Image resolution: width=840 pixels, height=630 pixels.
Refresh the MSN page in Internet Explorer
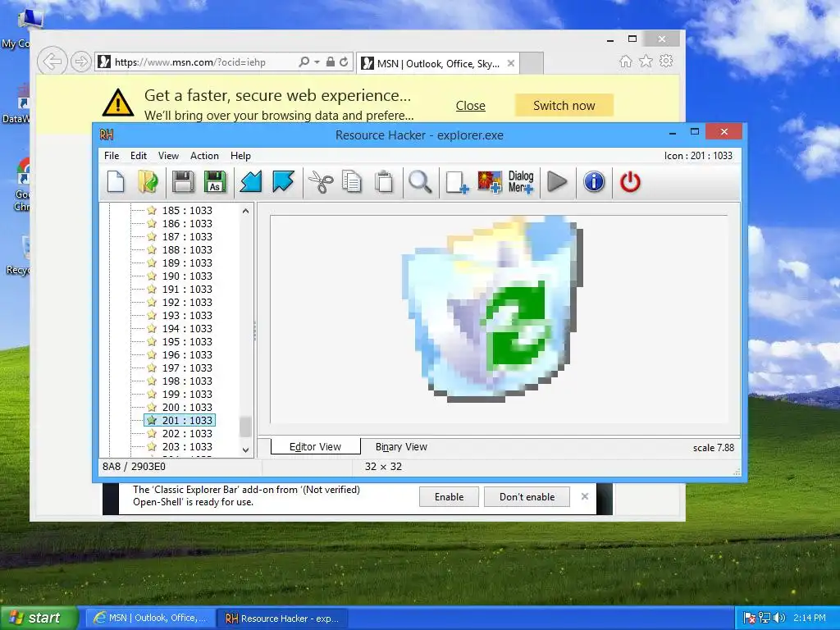(x=344, y=62)
